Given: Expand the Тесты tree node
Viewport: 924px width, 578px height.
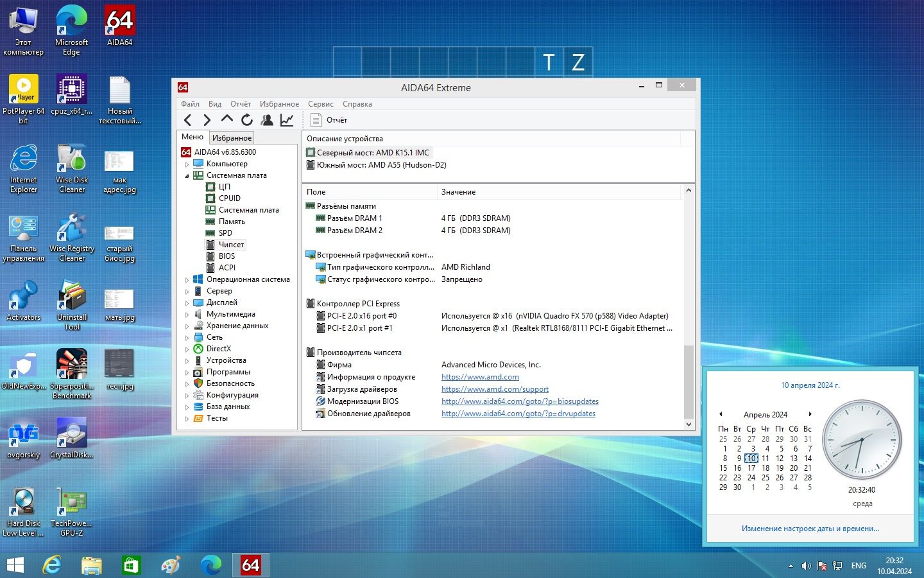Looking at the screenshot, I should point(187,419).
